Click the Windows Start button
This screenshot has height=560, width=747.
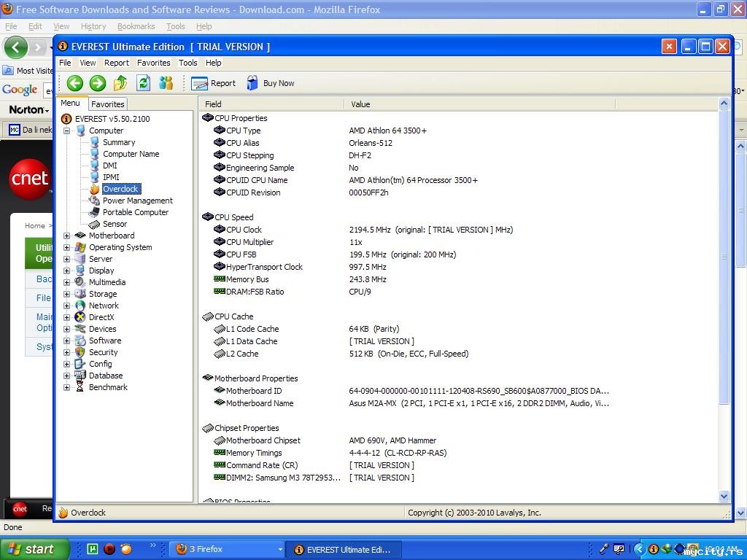pos(34,549)
